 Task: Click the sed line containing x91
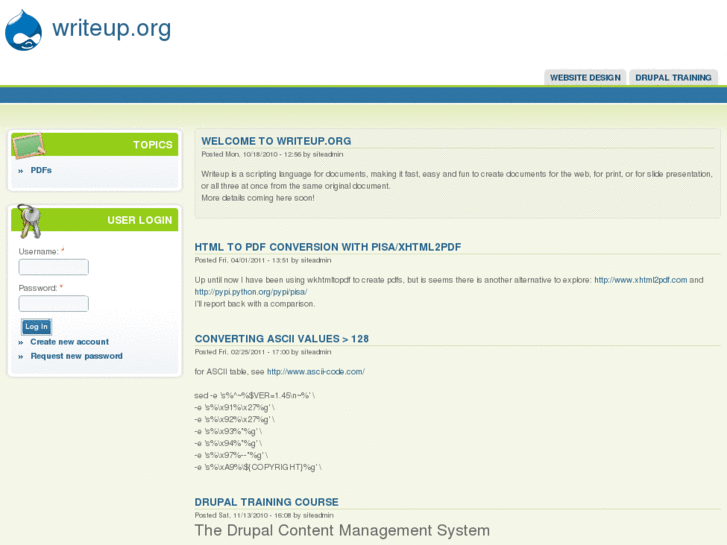click(235, 408)
